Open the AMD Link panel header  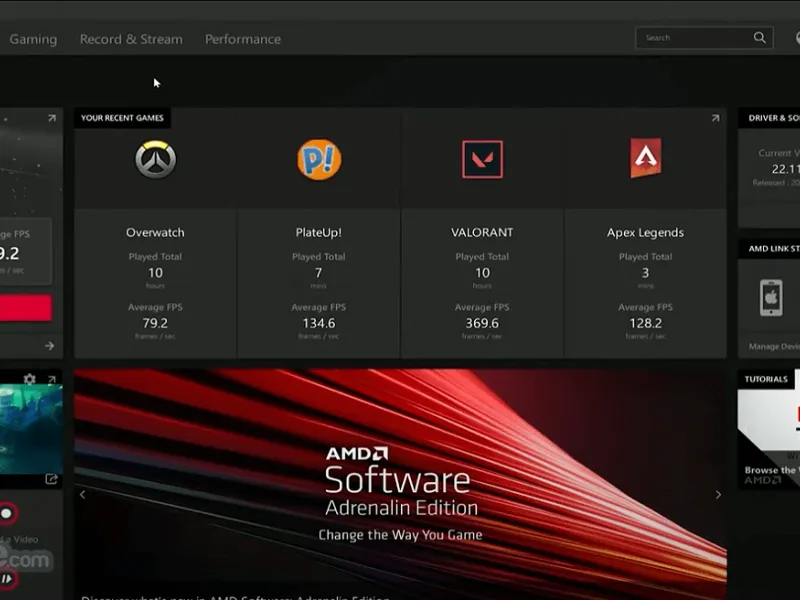coord(771,248)
